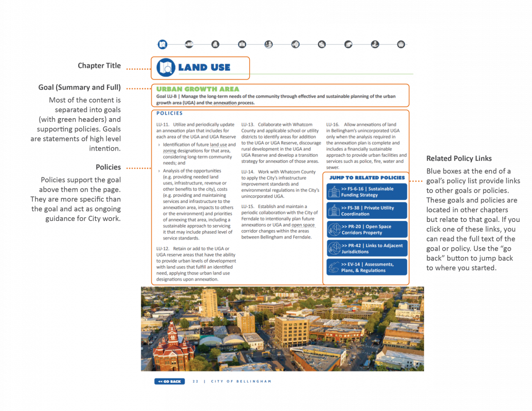Viewport: 532px width, 411px height.
Task: Click the hand-and-tree icon on PR-20 link
Action: coord(333,229)
